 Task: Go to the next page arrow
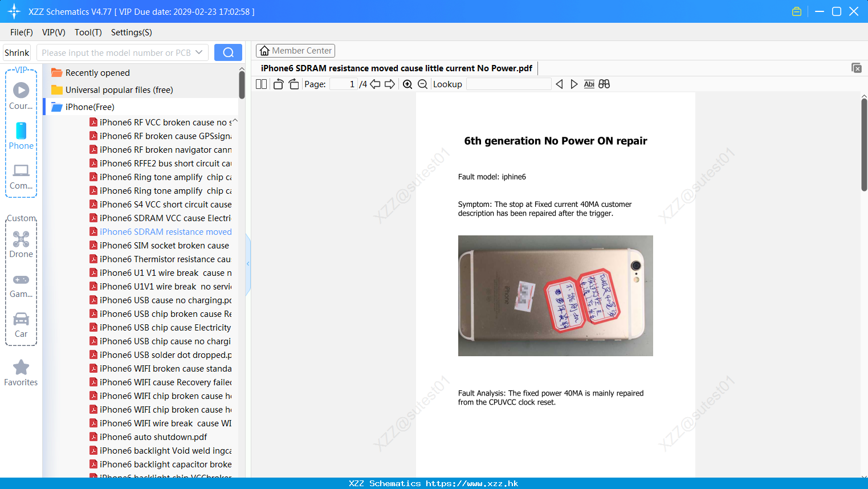[390, 84]
